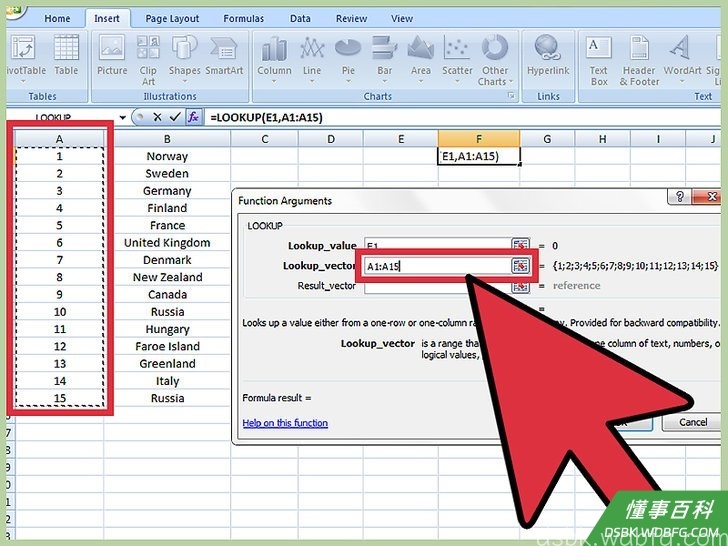
Task: Insert a Picture from file
Action: coord(112,56)
